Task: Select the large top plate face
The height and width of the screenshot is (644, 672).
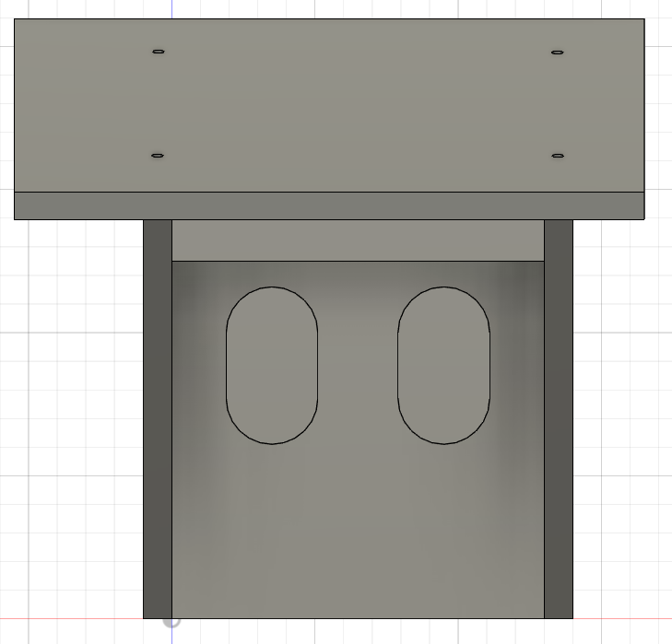Action: (329, 105)
